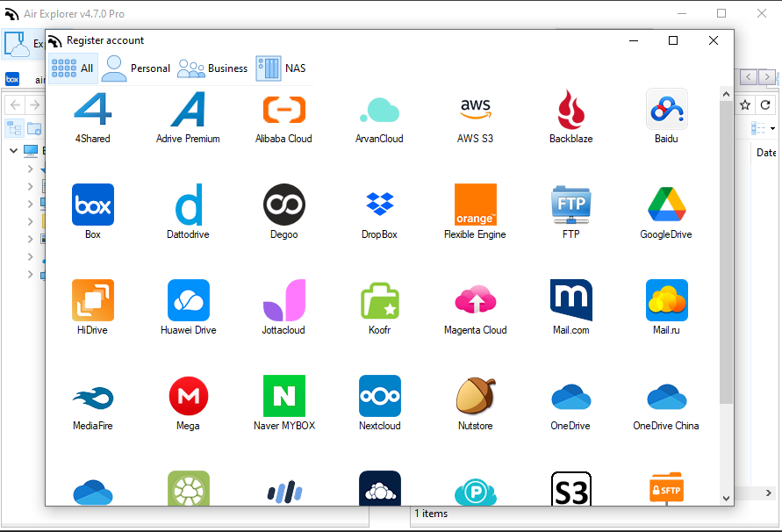The image size is (782, 532).
Task: Select the 4Shared cloud service
Action: [93, 118]
